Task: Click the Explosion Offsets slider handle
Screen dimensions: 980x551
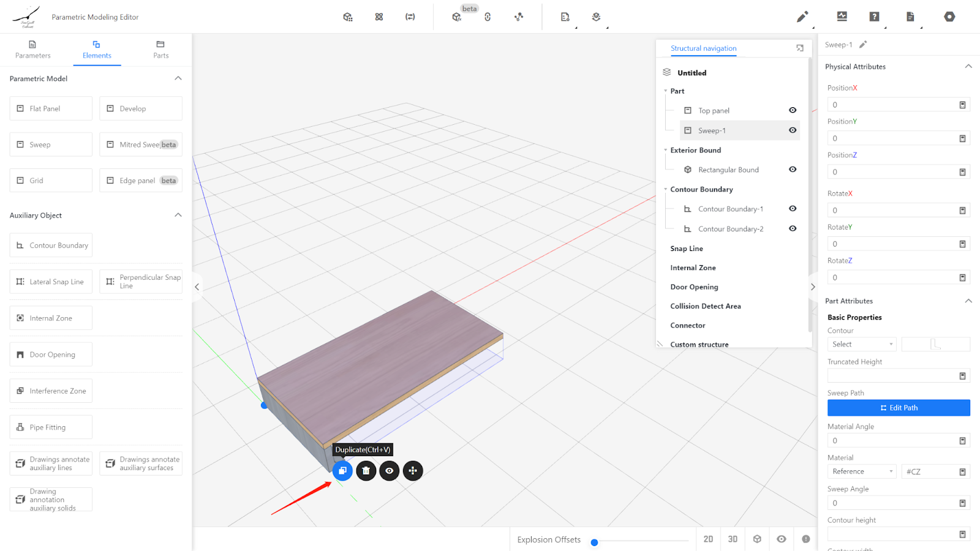Action: tap(594, 542)
